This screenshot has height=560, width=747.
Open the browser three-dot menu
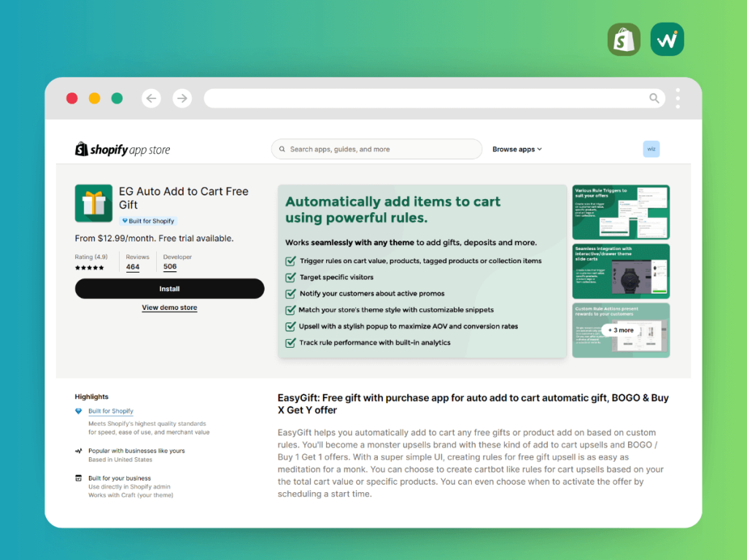pyautogui.click(x=678, y=98)
